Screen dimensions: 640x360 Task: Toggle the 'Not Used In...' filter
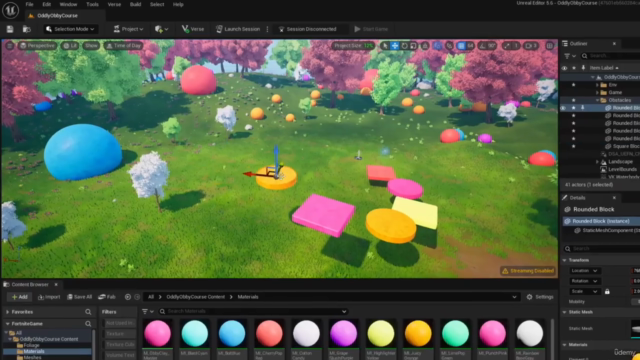click(119, 323)
